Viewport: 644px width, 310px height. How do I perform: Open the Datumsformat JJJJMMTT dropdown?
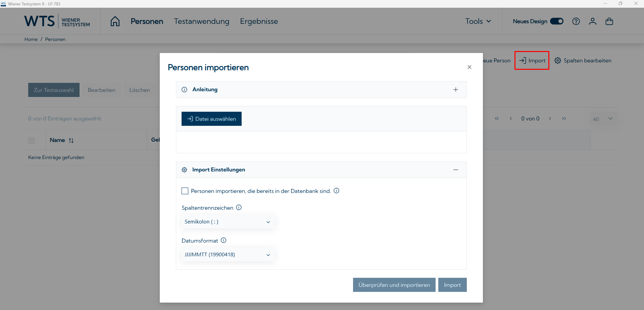(x=228, y=254)
